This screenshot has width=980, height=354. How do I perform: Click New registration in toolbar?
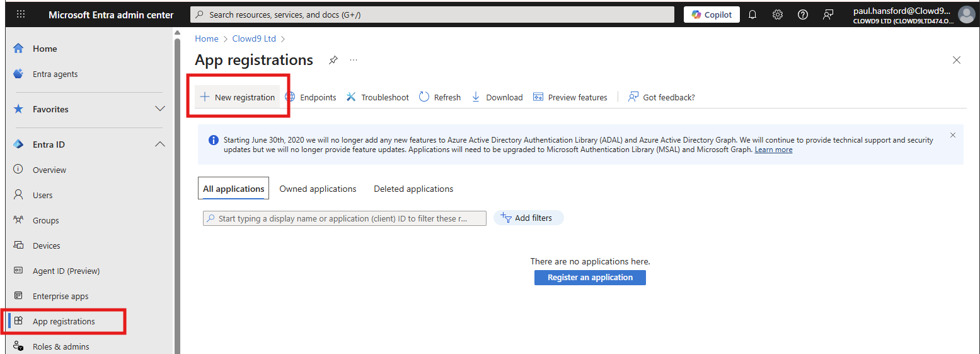[x=238, y=97]
